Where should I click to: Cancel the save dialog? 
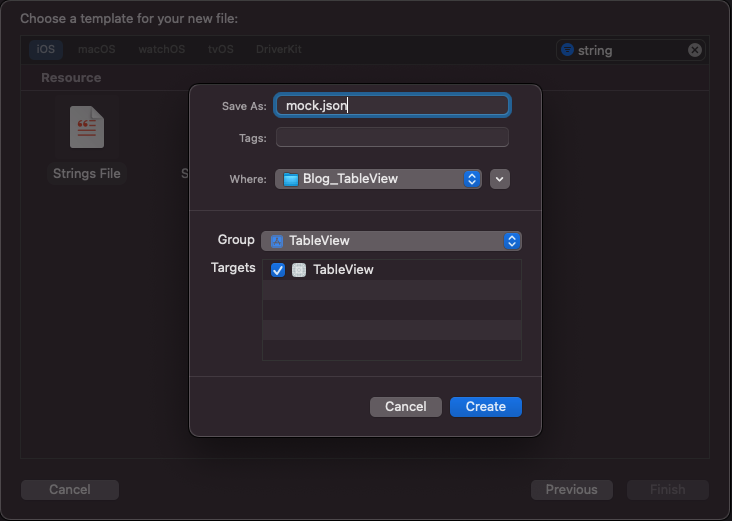tap(406, 407)
